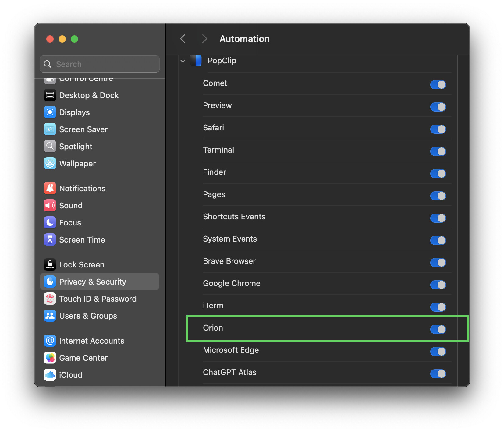The image size is (504, 432).
Task: Click the Focus moon icon
Action: [x=50, y=223]
